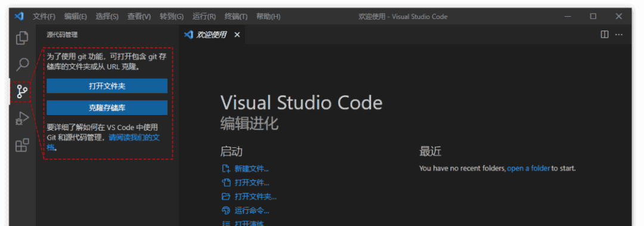Image resolution: width=644 pixels, height=226 pixels.
Task: Open the 转到(G) menu
Action: (x=172, y=17)
